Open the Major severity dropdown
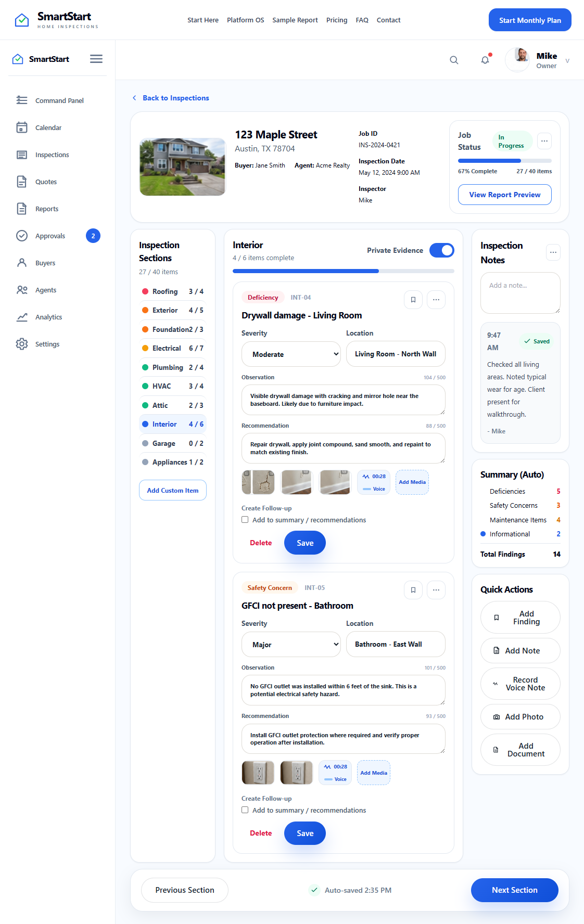The height and width of the screenshot is (924, 584). click(x=291, y=645)
